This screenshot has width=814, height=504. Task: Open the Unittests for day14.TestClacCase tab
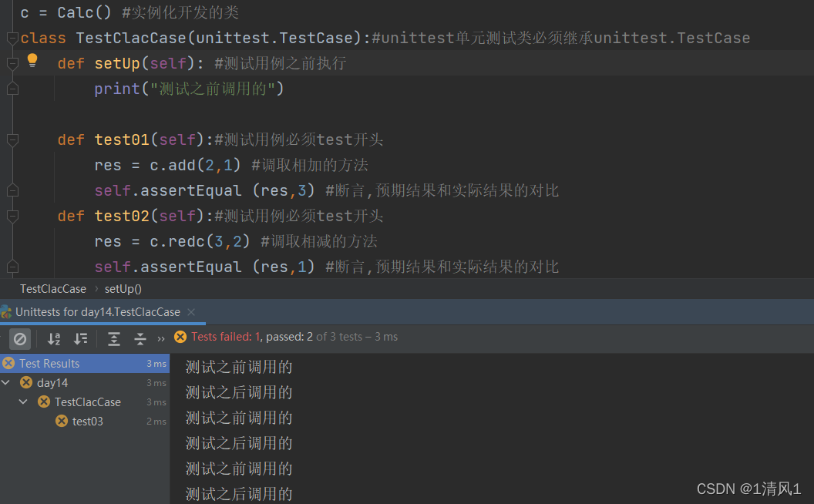pos(98,312)
